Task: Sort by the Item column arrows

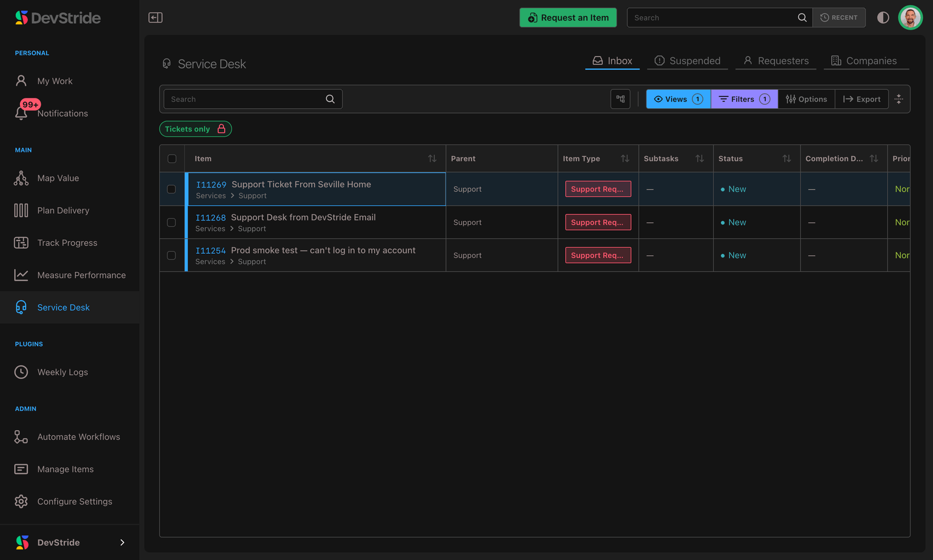Action: 432,159
